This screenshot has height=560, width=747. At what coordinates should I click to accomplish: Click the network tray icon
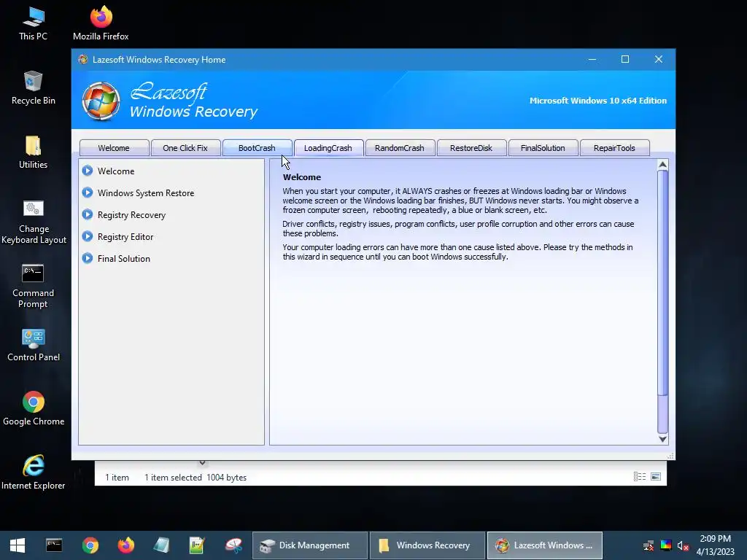point(649,545)
